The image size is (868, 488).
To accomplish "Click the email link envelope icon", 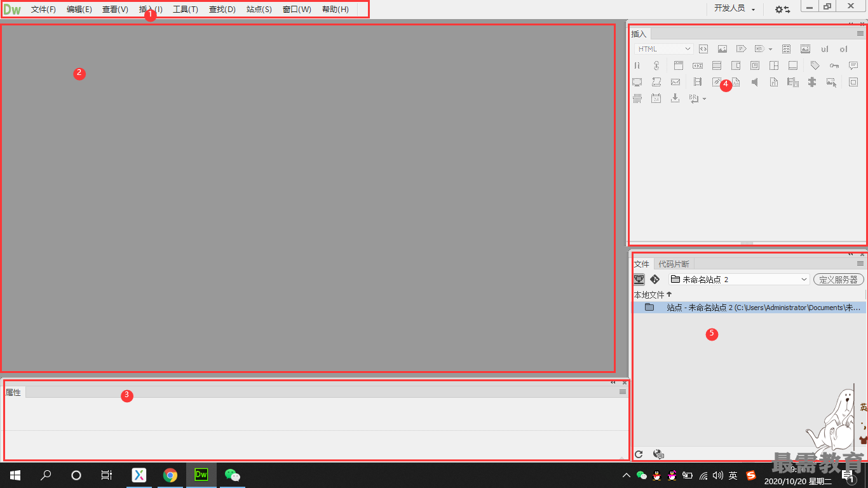I will pyautogui.click(x=675, y=82).
